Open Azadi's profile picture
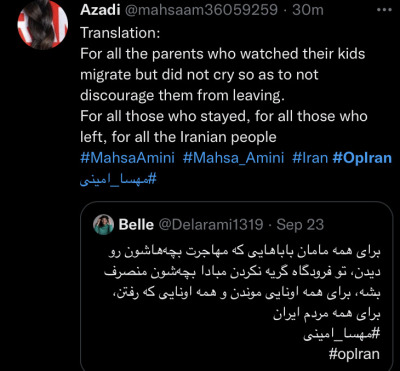This screenshot has height=371, width=400. (x=43, y=25)
